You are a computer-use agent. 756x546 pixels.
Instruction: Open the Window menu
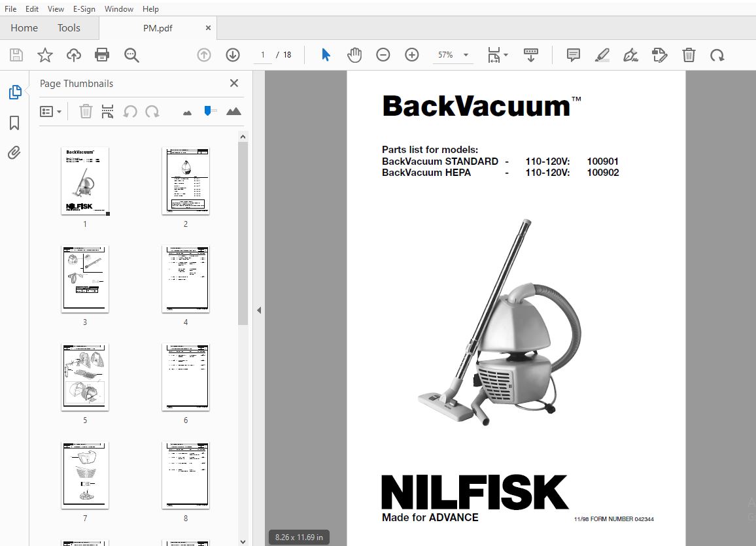click(118, 9)
